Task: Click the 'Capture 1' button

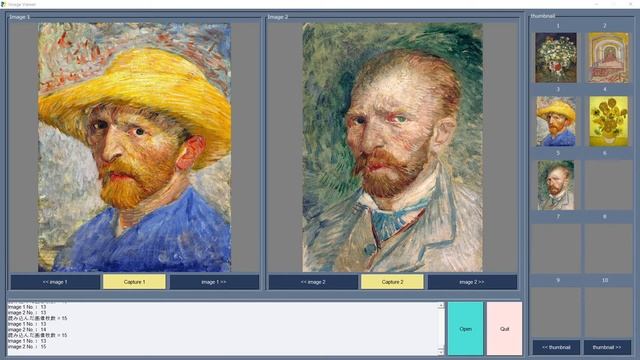Action: point(134,282)
